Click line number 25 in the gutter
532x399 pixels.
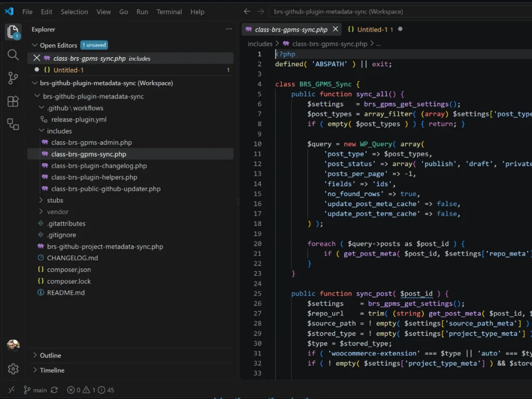[258, 294]
